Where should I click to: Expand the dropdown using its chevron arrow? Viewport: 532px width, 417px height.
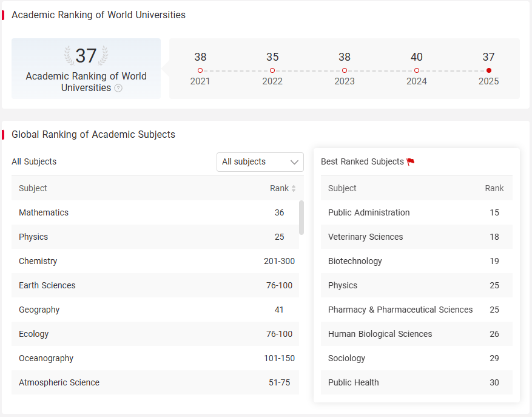tap(294, 162)
